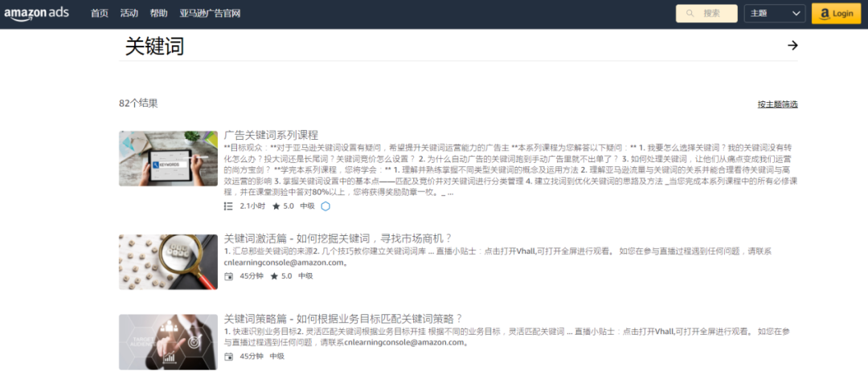Open the 按主题筛选 filter

tap(778, 104)
